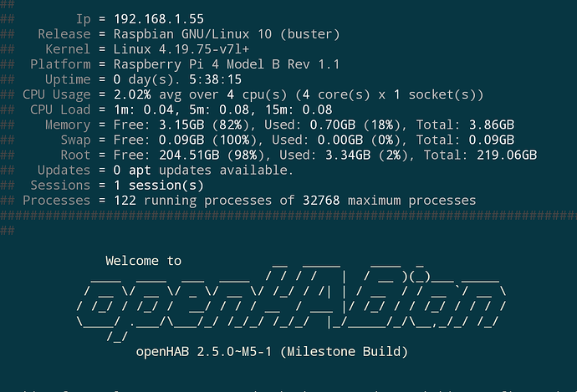Click the '1 session(s)' text
Image resolution: width=577 pixels, height=392 pixels.
click(x=159, y=186)
